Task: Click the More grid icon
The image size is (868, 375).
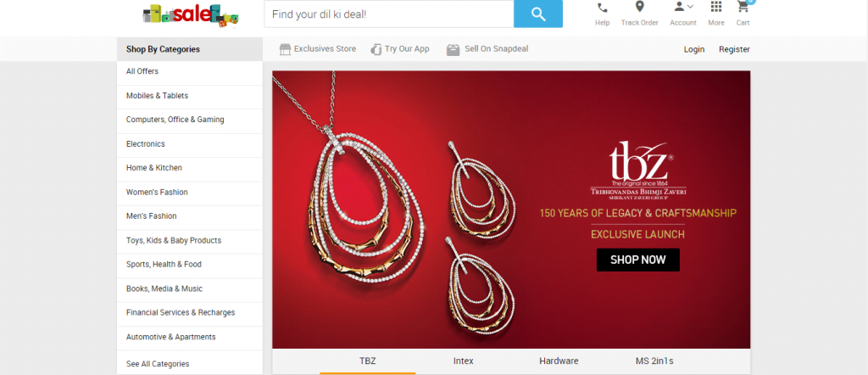Action: (x=716, y=7)
